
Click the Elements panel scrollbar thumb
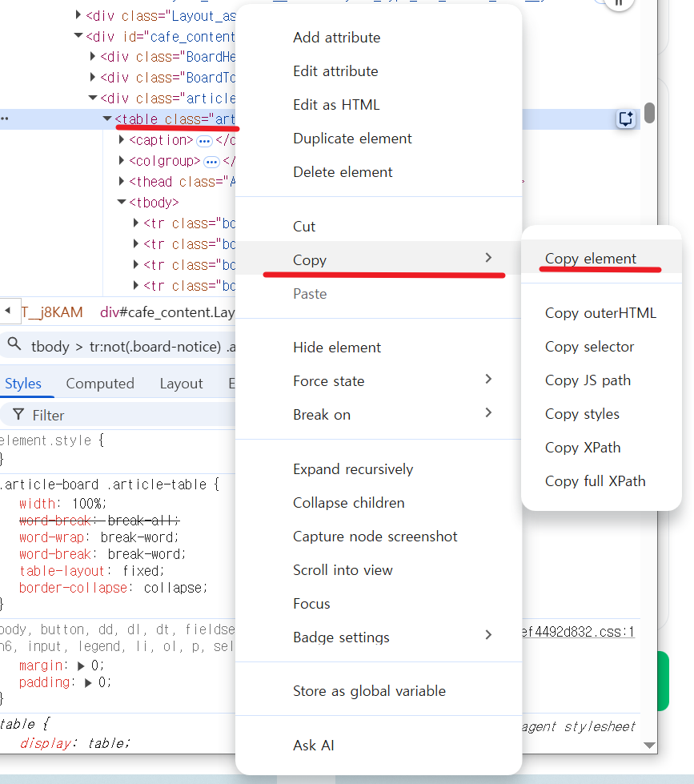pyautogui.click(x=649, y=112)
